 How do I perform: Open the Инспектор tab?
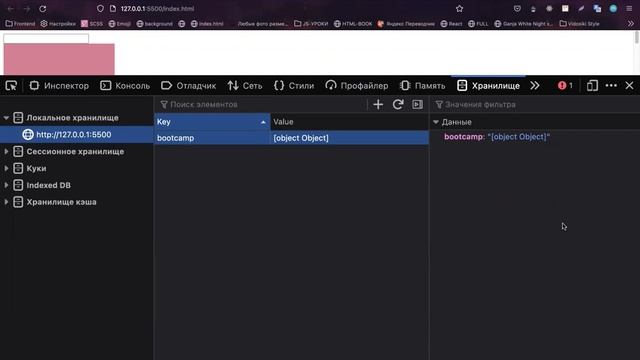point(59,86)
